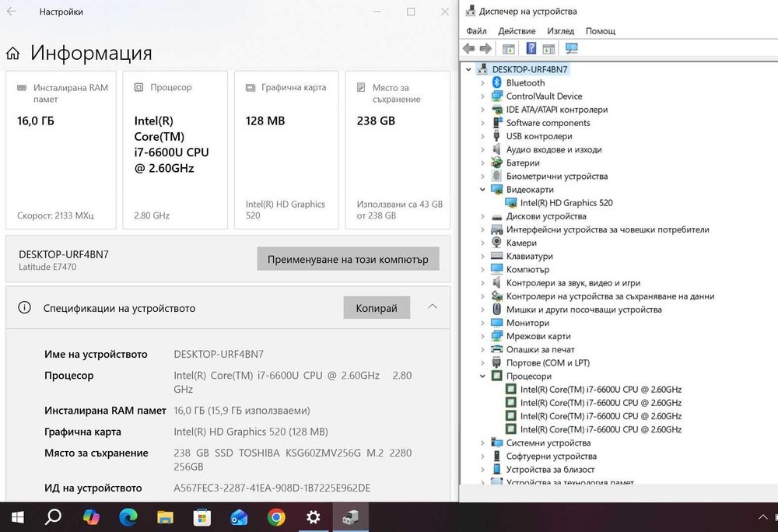Screen dimensions: 778x532
Task: Switch to Settings gear on taskbar
Action: click(313, 517)
